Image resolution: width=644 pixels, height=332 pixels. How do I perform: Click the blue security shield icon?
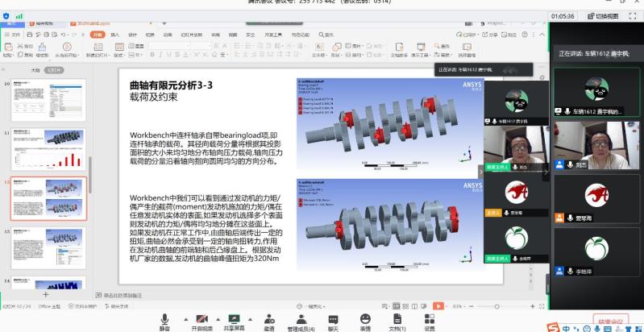click(x=6, y=16)
